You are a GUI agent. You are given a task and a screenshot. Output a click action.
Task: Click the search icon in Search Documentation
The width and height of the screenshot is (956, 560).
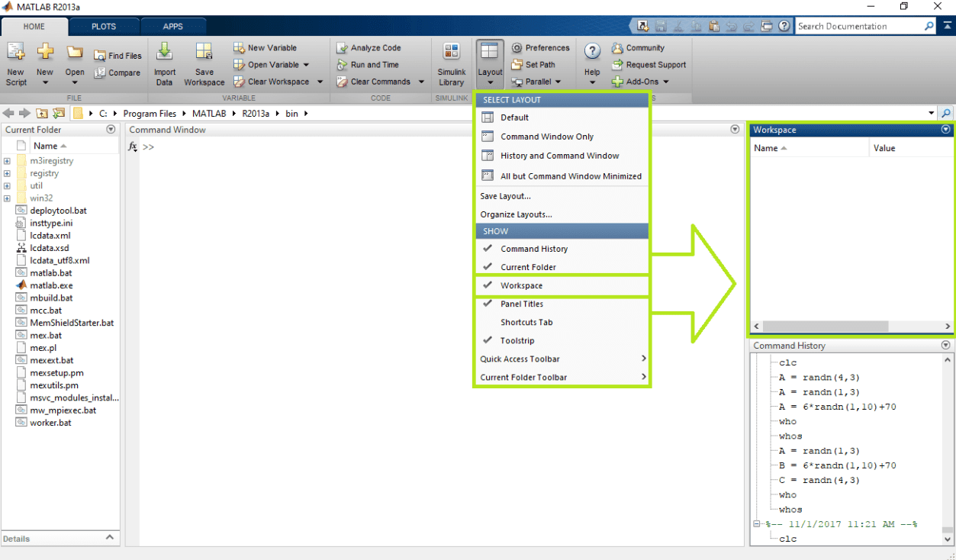[929, 26]
